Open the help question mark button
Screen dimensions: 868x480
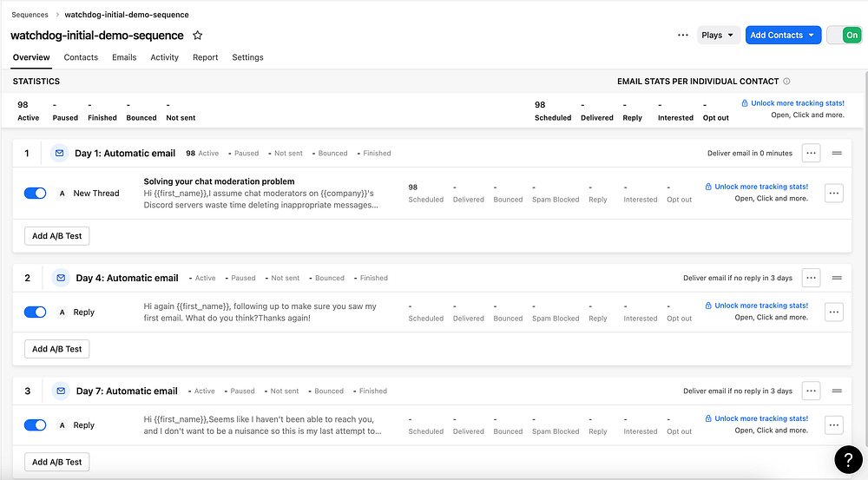(x=848, y=459)
